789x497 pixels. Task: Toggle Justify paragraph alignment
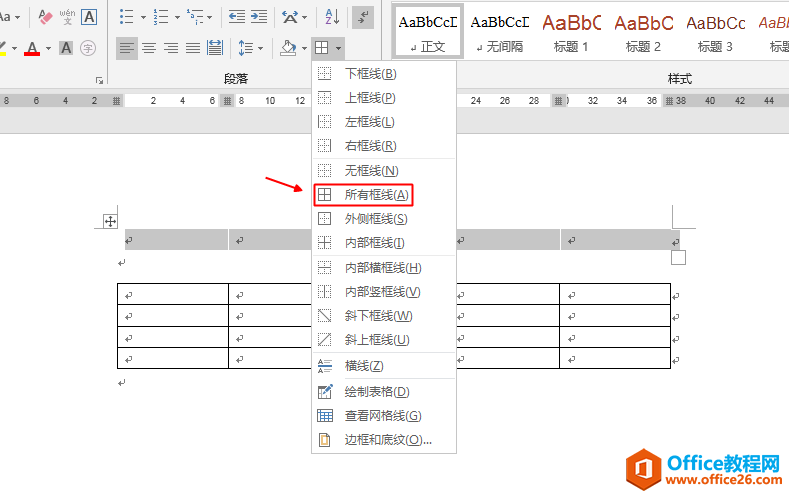click(193, 48)
